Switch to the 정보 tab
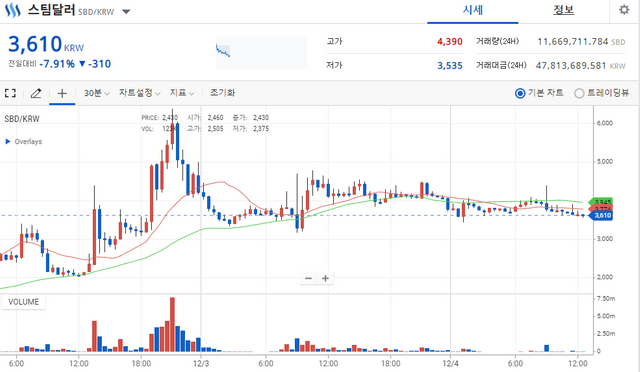This screenshot has width=640, height=372. point(563,10)
